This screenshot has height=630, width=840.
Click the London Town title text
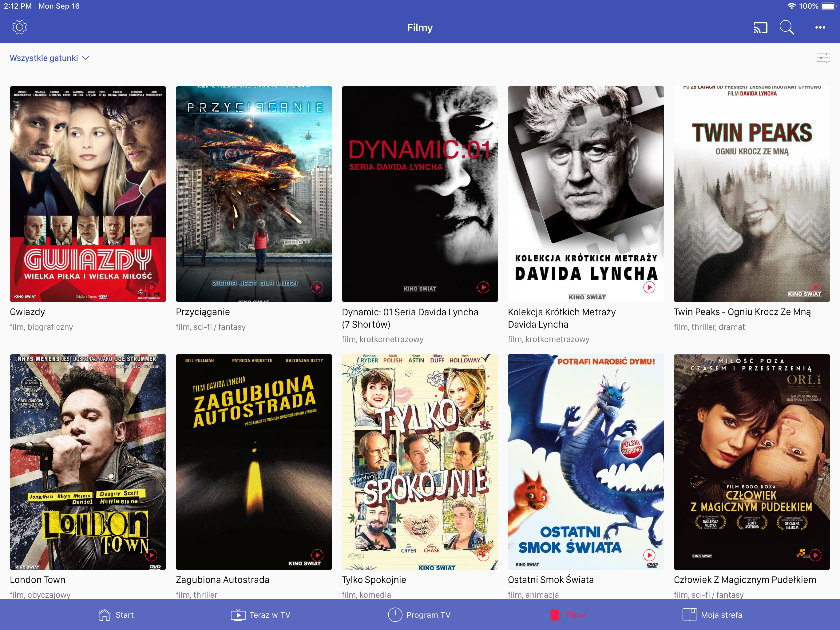[38, 580]
